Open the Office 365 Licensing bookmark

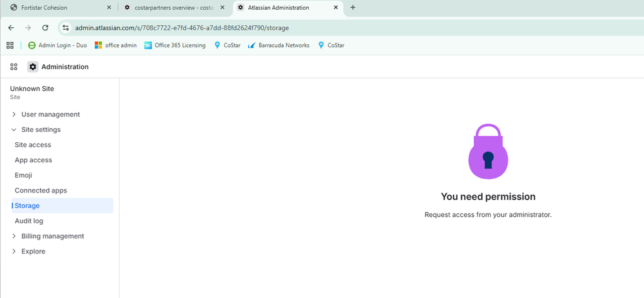coord(175,46)
